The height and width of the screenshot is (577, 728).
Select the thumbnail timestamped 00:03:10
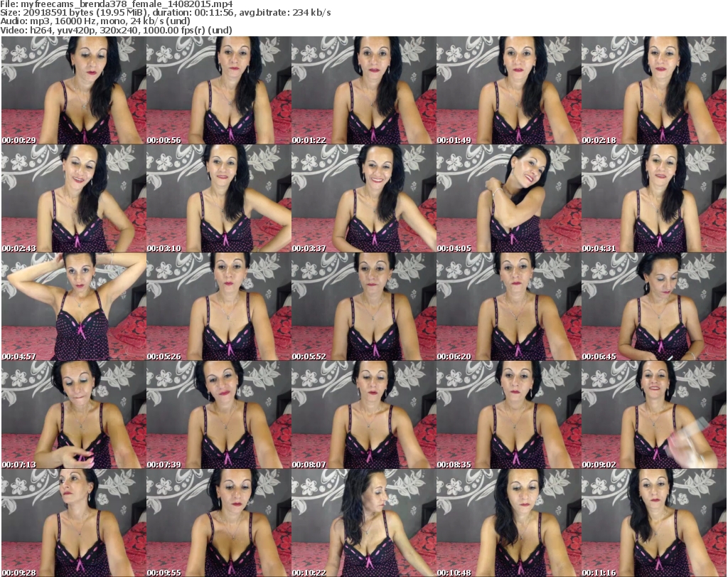(219, 198)
